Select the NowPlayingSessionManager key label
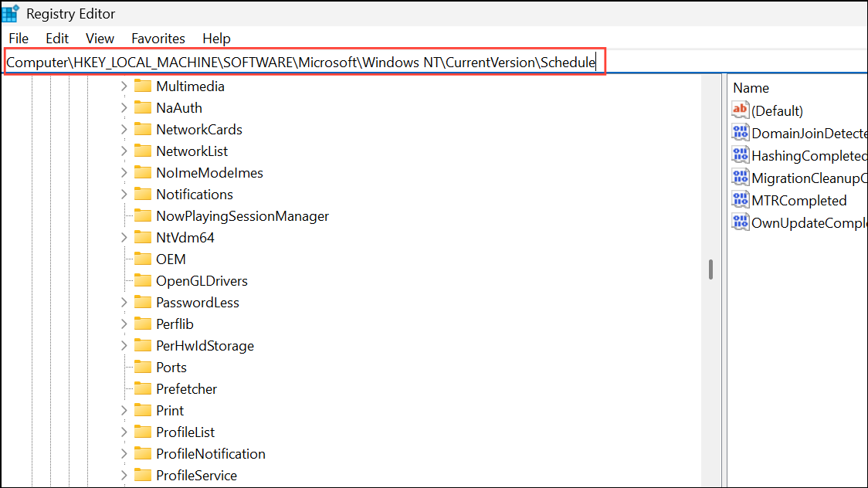The width and height of the screenshot is (868, 488). pos(242,216)
